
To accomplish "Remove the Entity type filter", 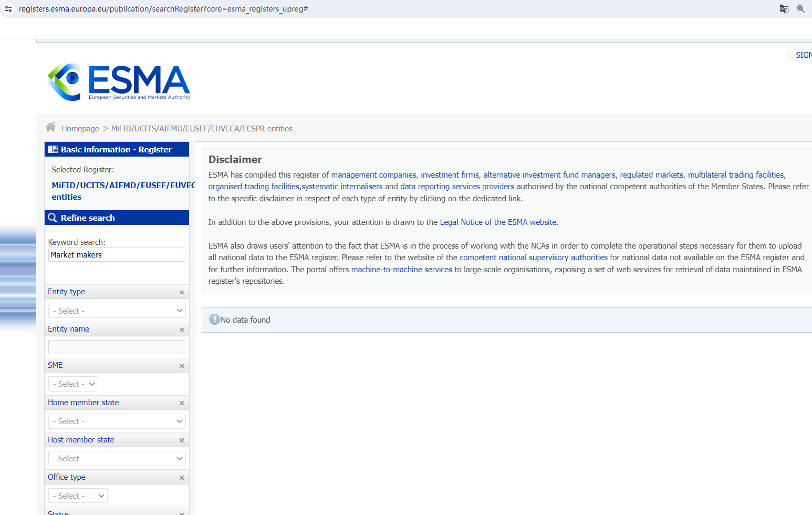I will pos(182,292).
